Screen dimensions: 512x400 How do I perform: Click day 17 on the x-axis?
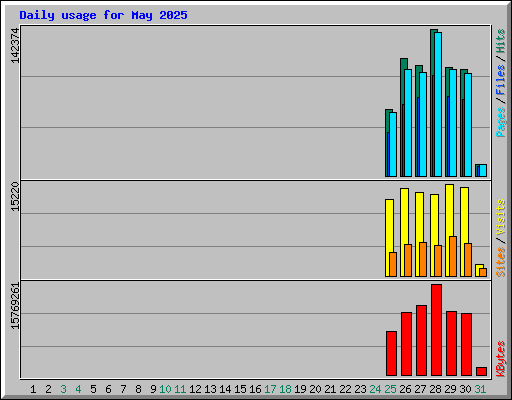point(270,389)
